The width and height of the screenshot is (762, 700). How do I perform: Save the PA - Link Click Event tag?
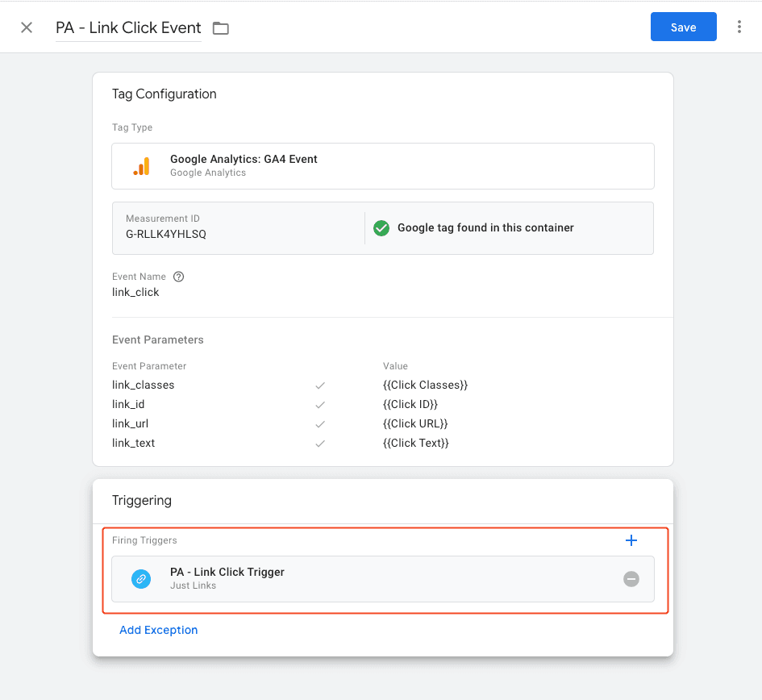(683, 27)
